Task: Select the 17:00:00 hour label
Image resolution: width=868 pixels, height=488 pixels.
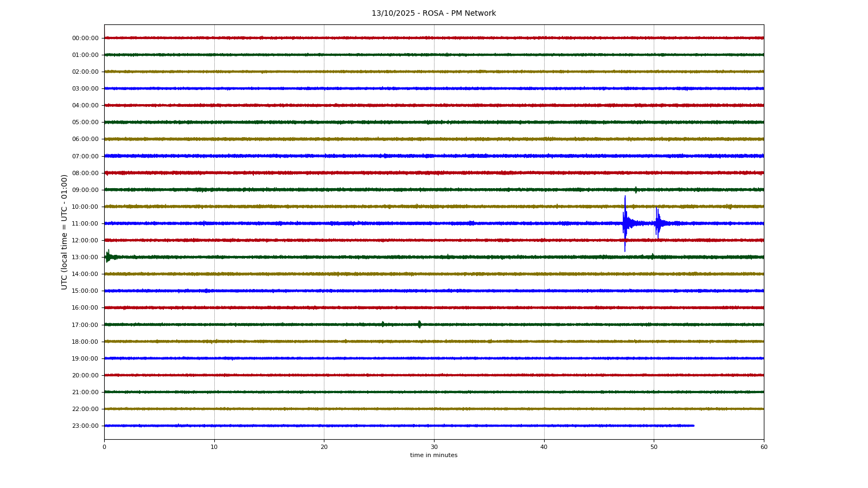Action: coord(85,325)
